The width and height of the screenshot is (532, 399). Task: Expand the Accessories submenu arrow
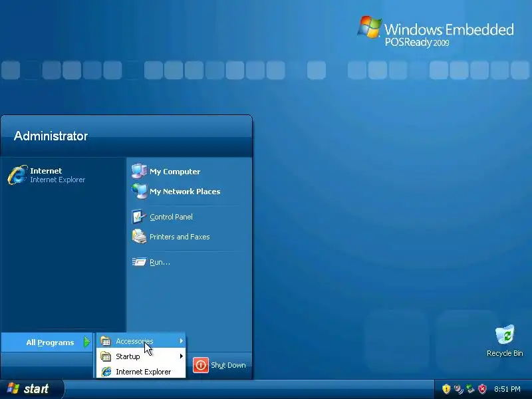tap(182, 340)
